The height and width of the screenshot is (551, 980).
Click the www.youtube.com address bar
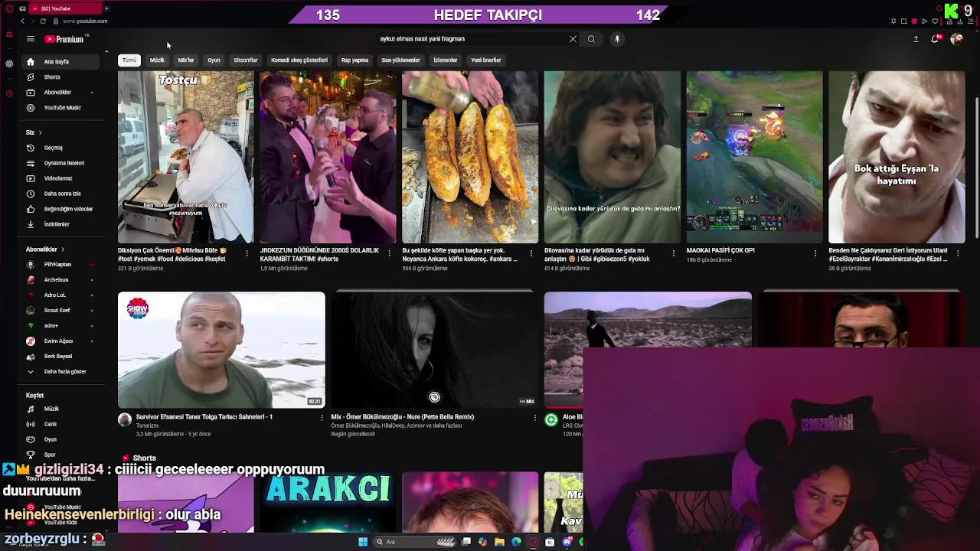click(x=85, y=21)
